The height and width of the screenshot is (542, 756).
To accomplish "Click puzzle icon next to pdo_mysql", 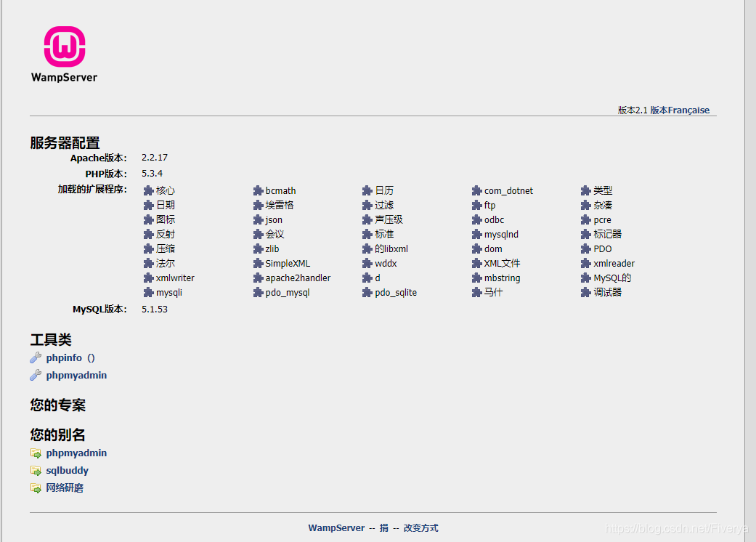I will pyautogui.click(x=258, y=292).
